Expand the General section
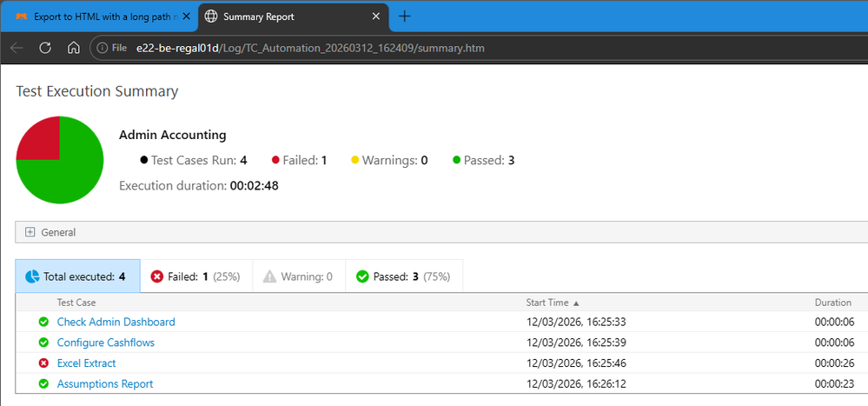The image size is (868, 406). tap(30, 232)
